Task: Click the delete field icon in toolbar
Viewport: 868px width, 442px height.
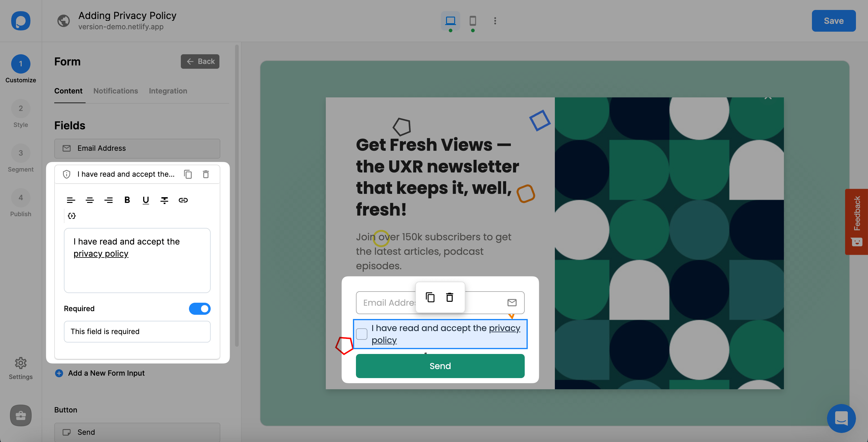Action: tap(206, 174)
